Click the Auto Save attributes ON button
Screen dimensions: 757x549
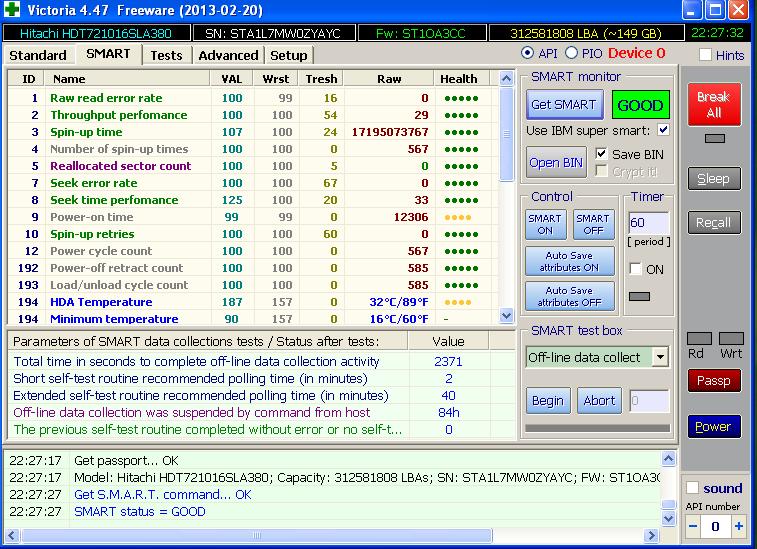pos(570,261)
